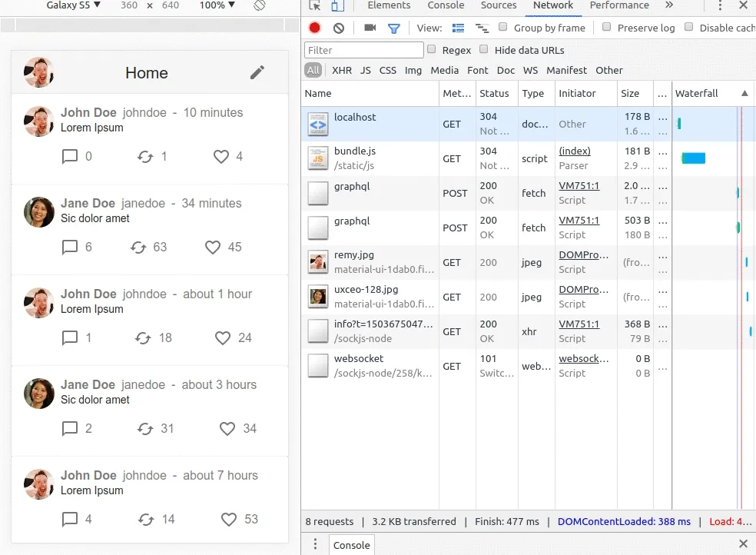Filter requests by XHR type

(342, 70)
